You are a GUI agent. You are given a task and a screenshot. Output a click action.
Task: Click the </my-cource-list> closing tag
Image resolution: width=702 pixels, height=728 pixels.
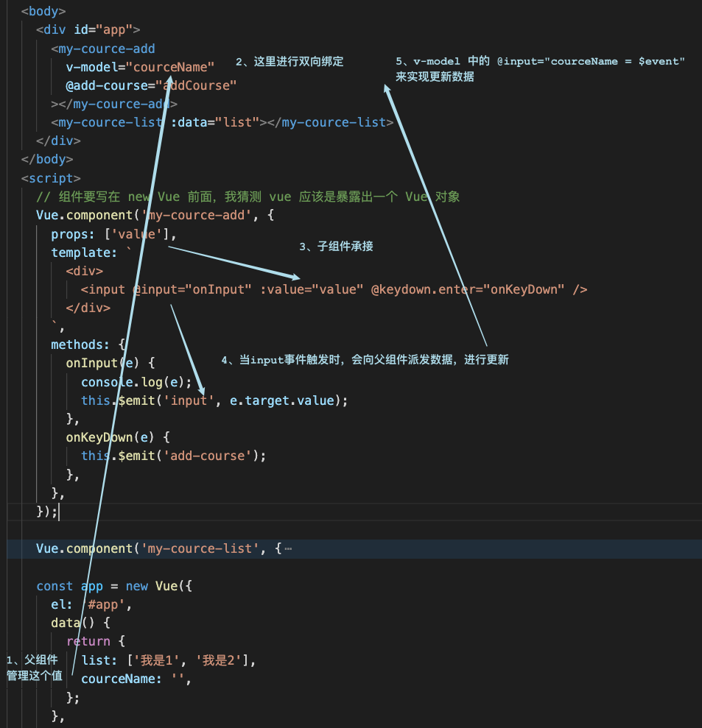(x=330, y=123)
